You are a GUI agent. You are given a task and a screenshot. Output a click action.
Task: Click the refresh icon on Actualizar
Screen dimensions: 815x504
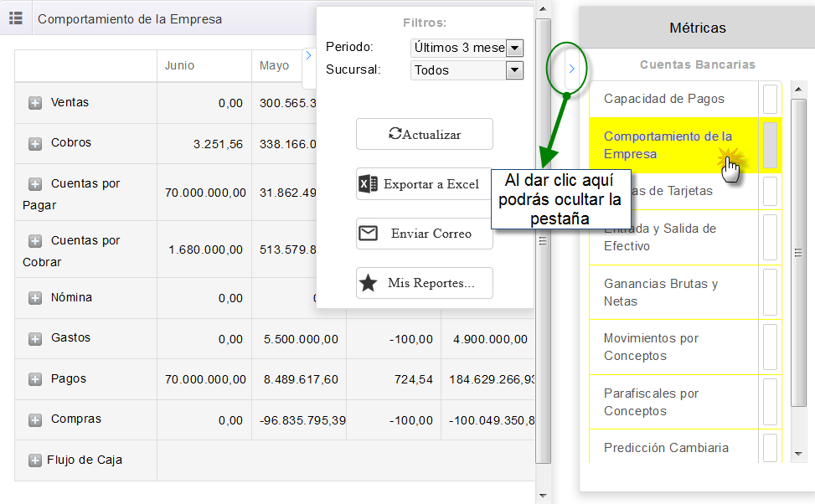tap(395, 134)
